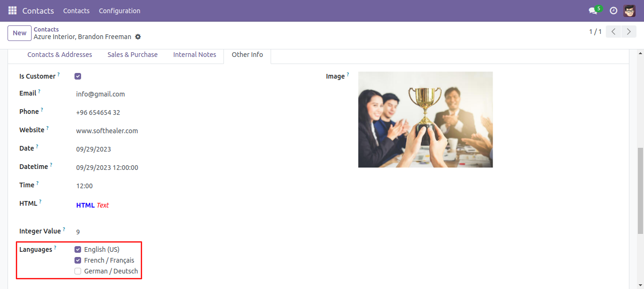Image resolution: width=644 pixels, height=289 pixels.
Task: Switch to Internal Notes tab
Action: [195, 55]
